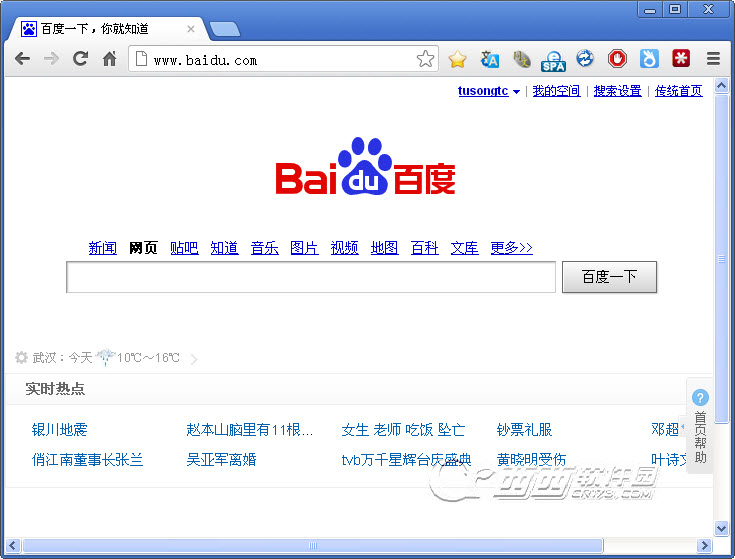The width and height of the screenshot is (735, 559).
Task: Open the 黄晓明受伤 hot topic
Action: pos(531,459)
